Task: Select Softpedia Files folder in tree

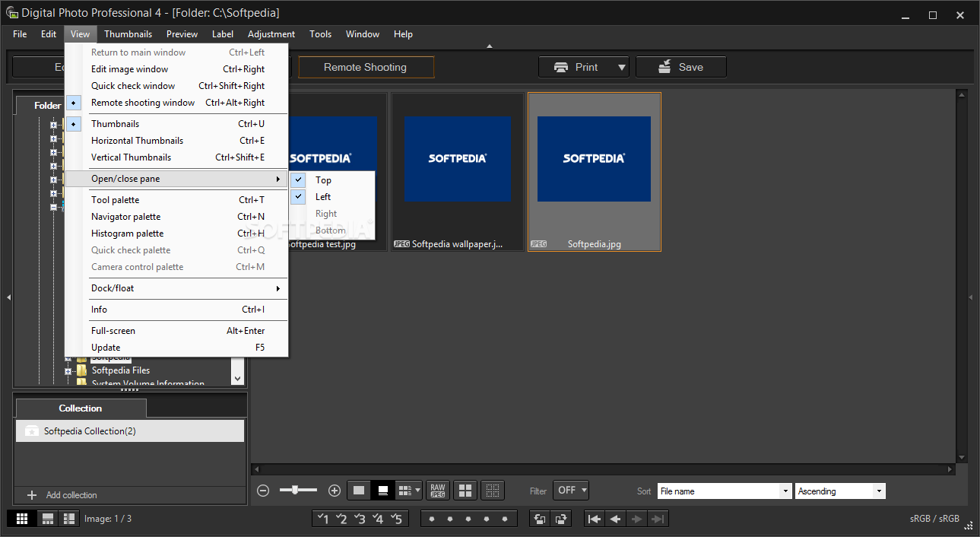Action: pyautogui.click(x=121, y=370)
